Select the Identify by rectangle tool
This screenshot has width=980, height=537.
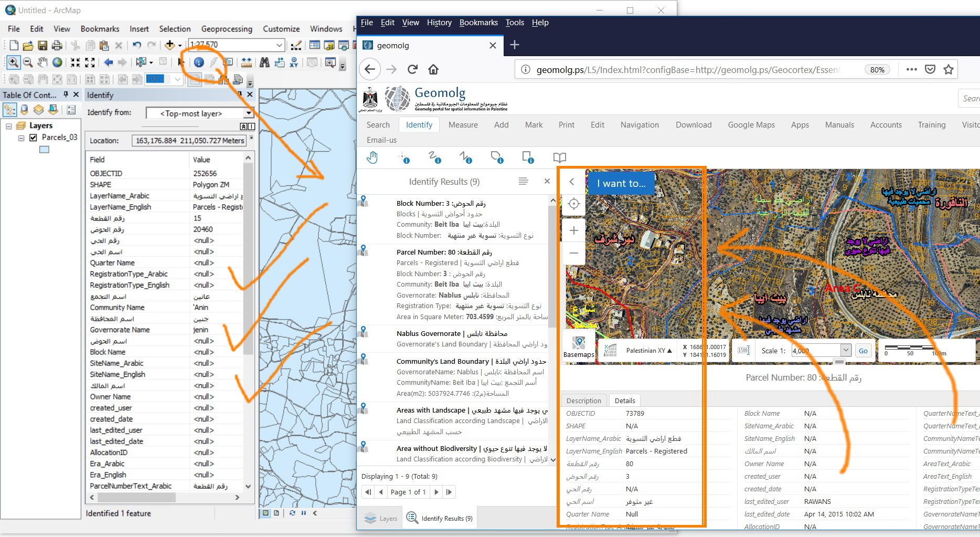pyautogui.click(x=528, y=157)
